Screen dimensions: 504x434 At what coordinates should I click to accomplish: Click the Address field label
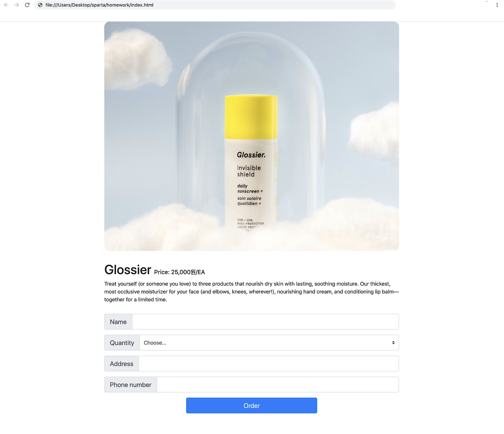[x=122, y=364]
